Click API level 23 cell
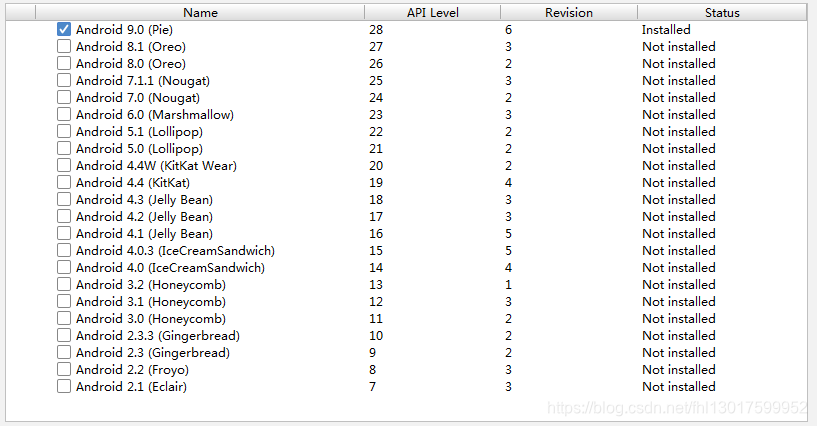817x426 pixels. pyautogui.click(x=376, y=115)
